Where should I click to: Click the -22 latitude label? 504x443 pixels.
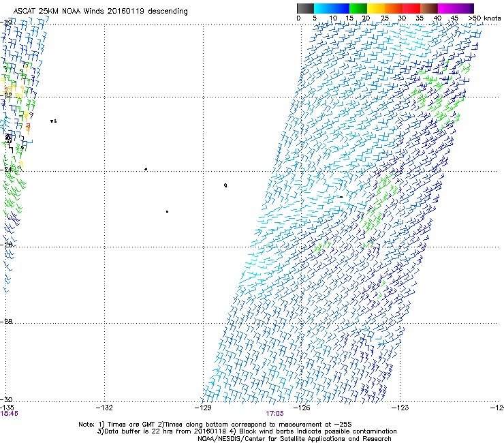(x=6, y=95)
